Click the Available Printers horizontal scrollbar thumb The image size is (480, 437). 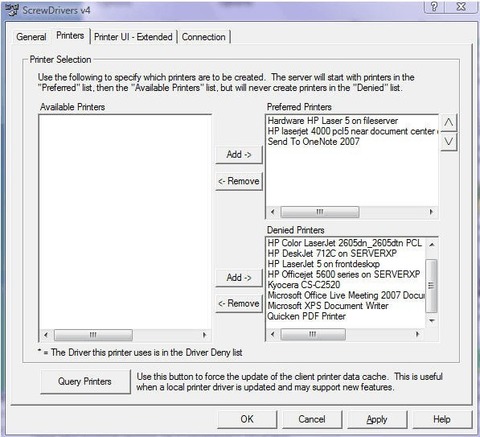(93, 335)
